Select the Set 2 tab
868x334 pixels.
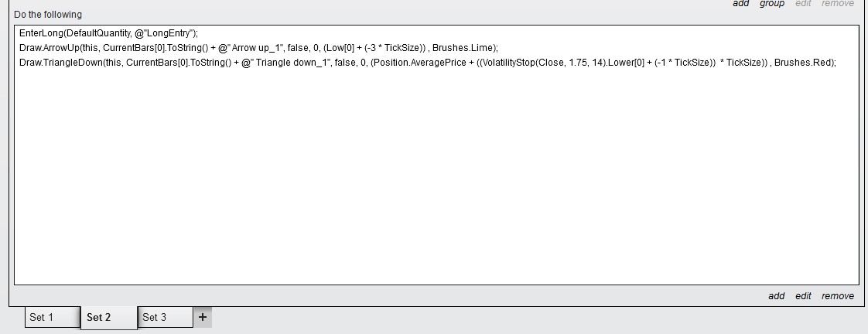[109, 317]
